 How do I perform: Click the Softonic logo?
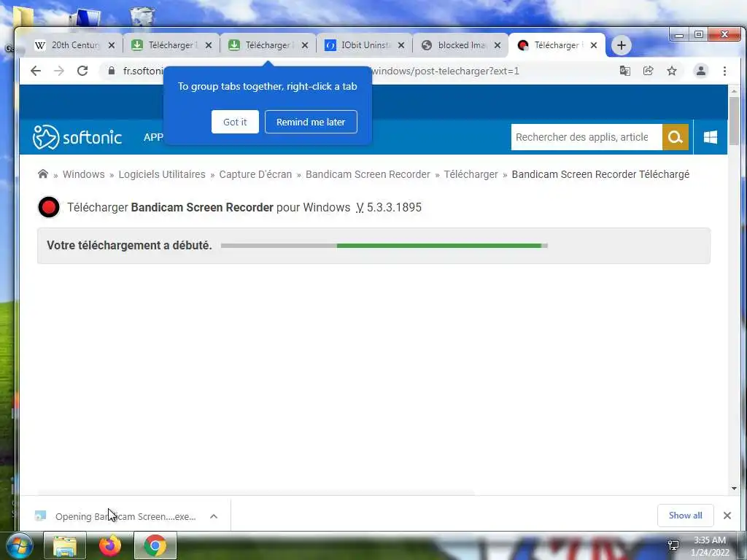click(77, 137)
